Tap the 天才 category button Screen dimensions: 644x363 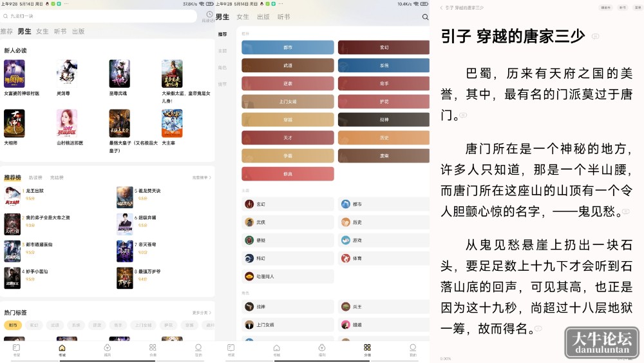(x=287, y=138)
